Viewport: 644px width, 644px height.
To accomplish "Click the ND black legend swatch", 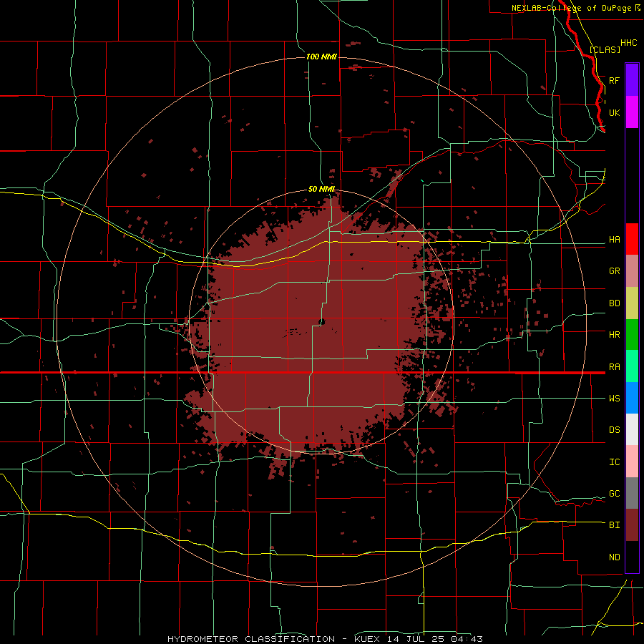I will pyautogui.click(x=632, y=557).
